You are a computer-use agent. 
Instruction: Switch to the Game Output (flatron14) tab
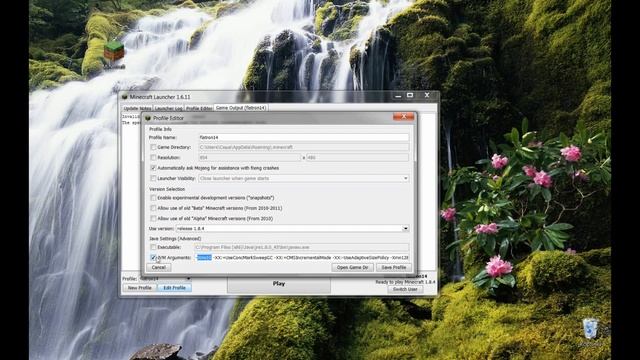click(x=241, y=108)
